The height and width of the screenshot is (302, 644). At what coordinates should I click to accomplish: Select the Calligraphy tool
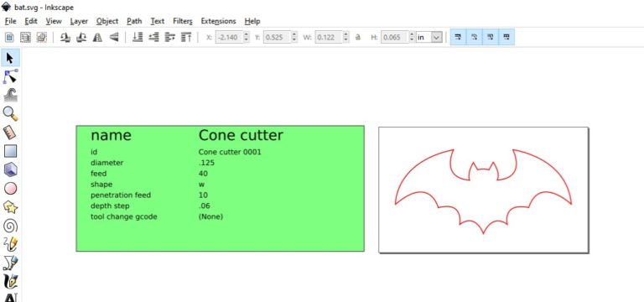(x=10, y=282)
